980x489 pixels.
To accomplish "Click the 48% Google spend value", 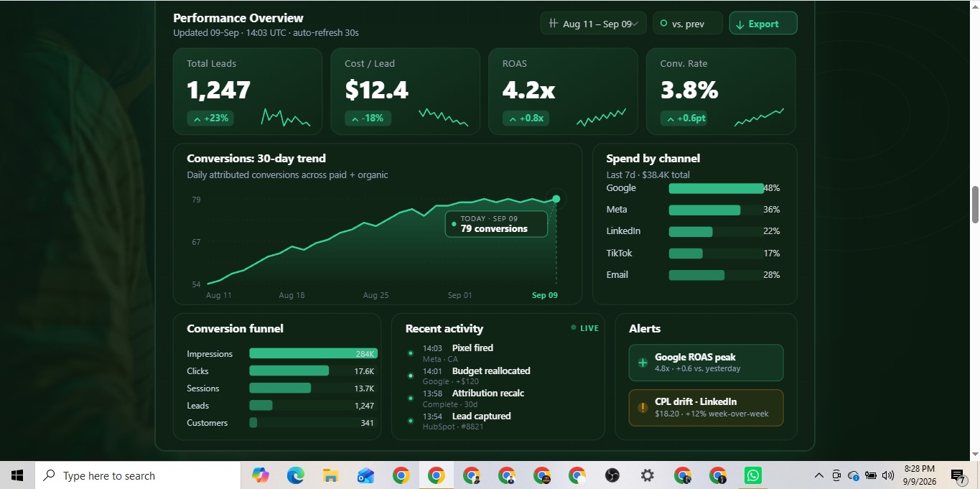I will pyautogui.click(x=772, y=188).
